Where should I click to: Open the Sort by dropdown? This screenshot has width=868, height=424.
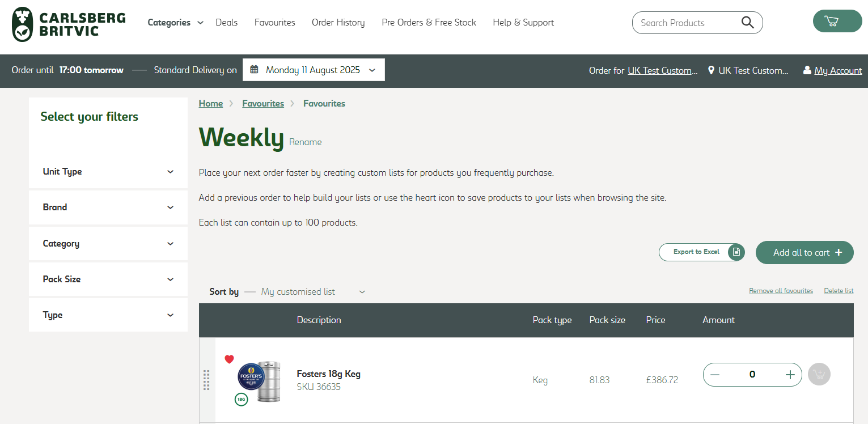[x=312, y=292]
